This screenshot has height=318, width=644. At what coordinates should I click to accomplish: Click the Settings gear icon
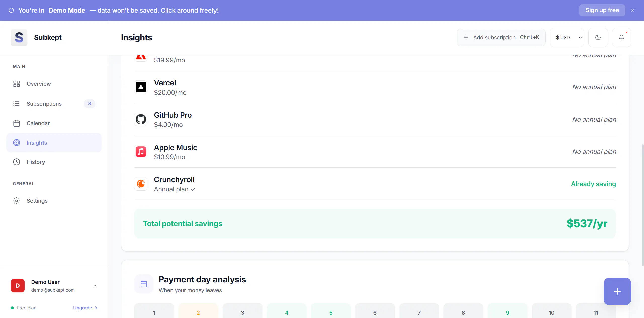(x=17, y=201)
